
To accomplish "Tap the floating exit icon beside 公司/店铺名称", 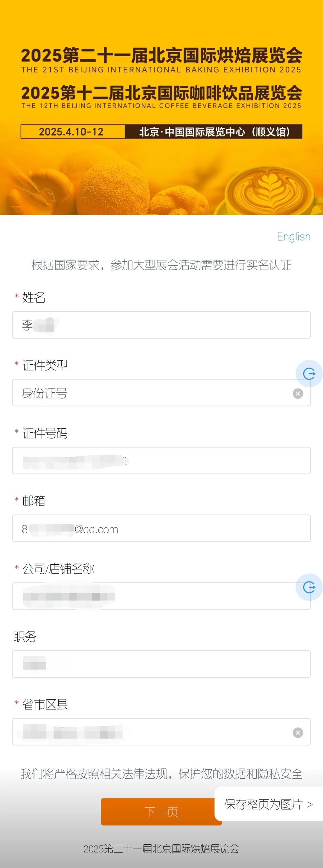I will tap(309, 587).
